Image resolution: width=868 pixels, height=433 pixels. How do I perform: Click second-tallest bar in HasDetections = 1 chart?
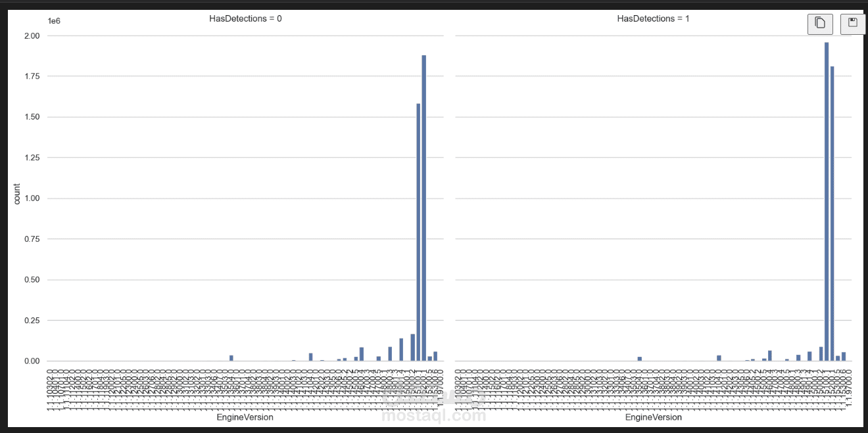tap(832, 214)
